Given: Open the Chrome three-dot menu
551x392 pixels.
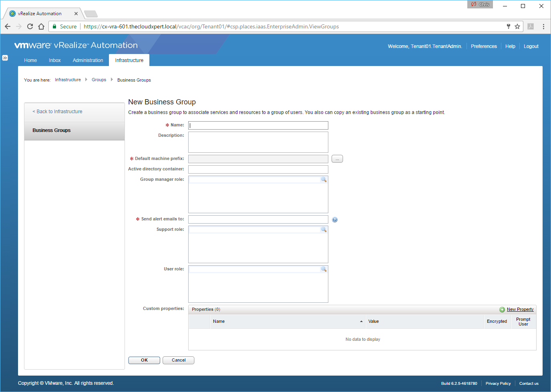Looking at the screenshot, I should pyautogui.click(x=543, y=26).
